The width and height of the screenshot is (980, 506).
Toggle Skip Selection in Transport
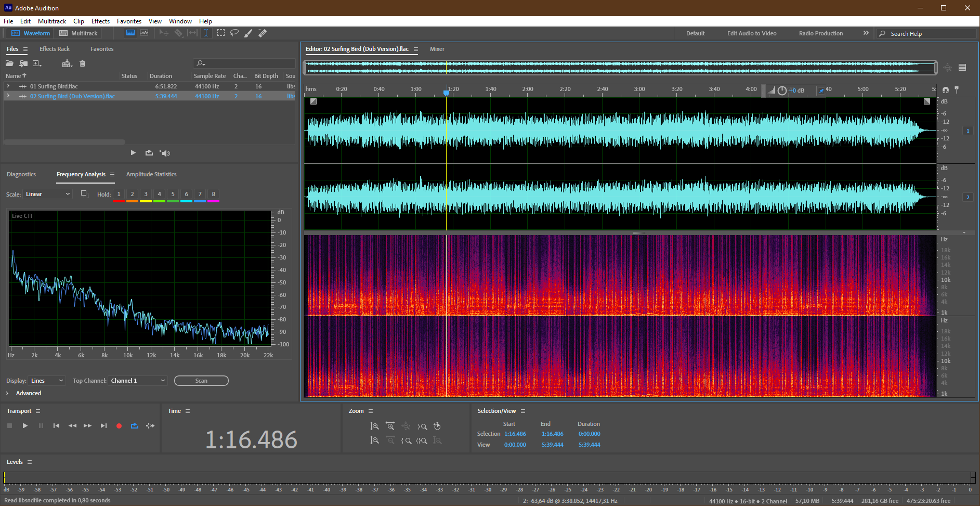150,426
